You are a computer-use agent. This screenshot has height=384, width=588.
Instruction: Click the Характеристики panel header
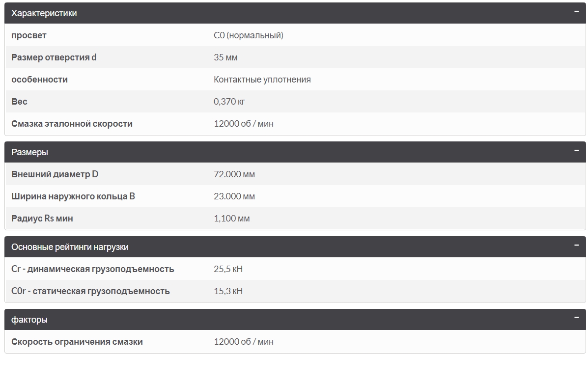(x=44, y=13)
